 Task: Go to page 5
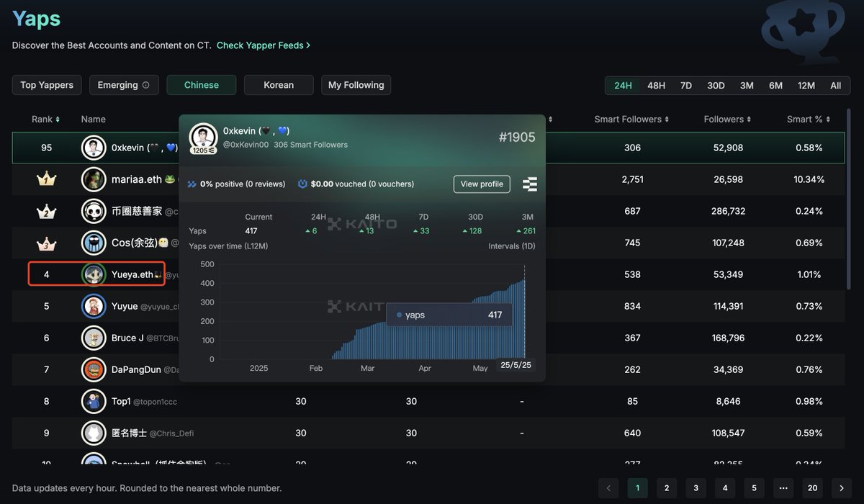pos(754,488)
